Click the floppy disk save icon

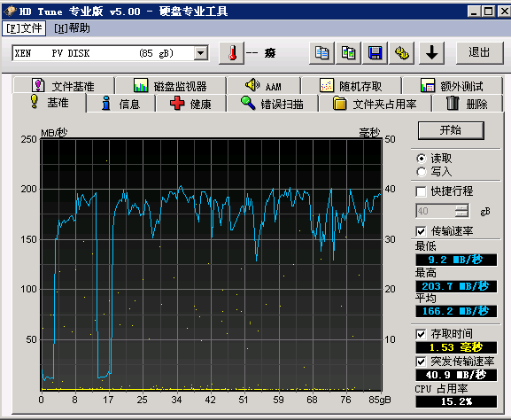click(376, 53)
